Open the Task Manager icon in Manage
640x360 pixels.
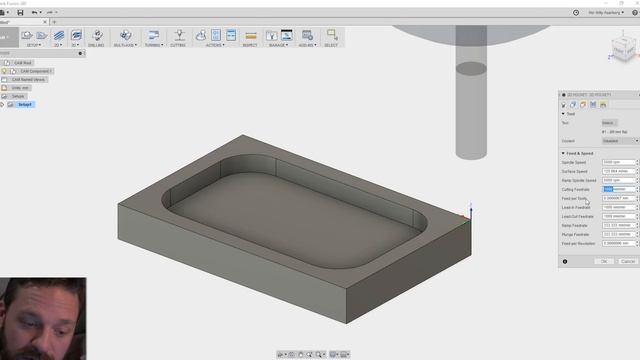pos(287,36)
